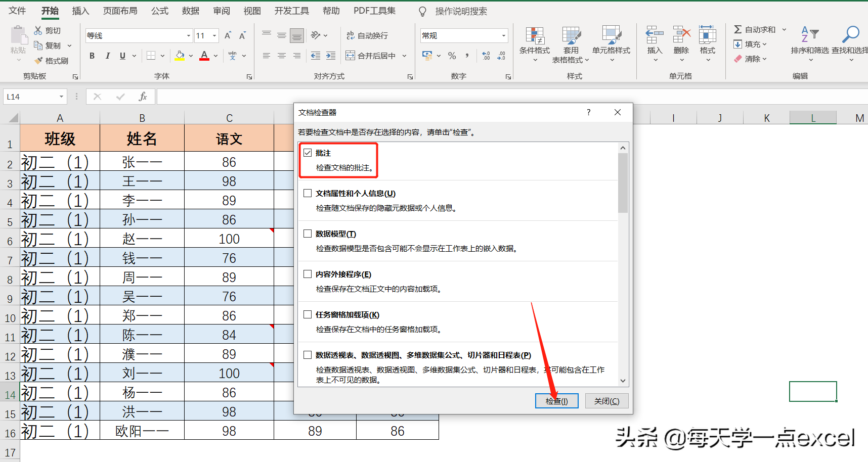Apply percent style format

click(452, 56)
